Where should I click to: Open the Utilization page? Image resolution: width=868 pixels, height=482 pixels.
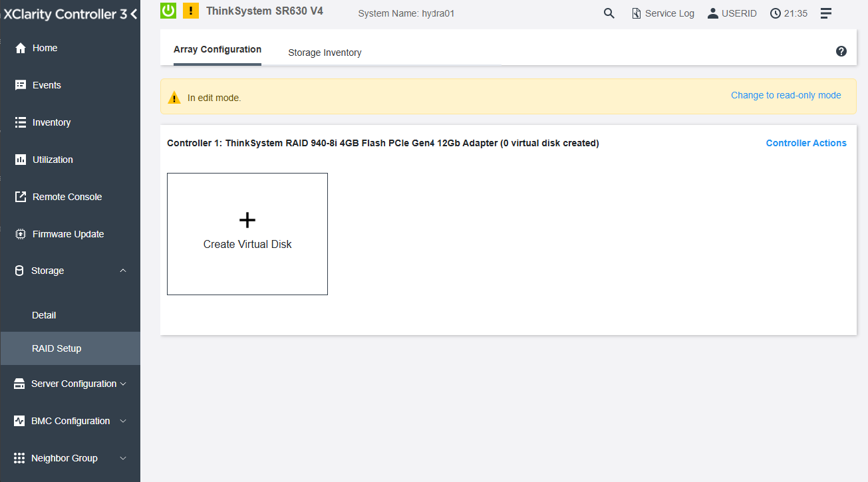coord(51,159)
